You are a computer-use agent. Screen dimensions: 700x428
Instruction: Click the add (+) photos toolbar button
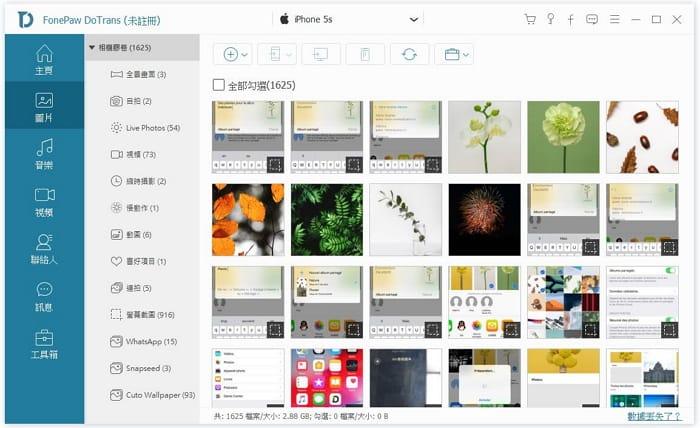pyautogui.click(x=230, y=54)
